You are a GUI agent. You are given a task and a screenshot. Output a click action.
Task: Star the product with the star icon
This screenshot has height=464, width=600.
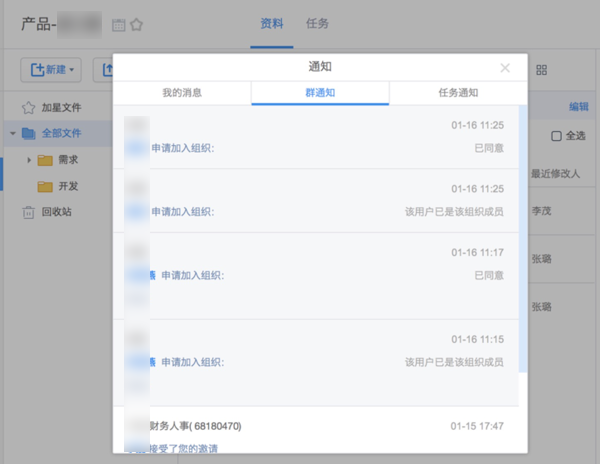[137, 25]
